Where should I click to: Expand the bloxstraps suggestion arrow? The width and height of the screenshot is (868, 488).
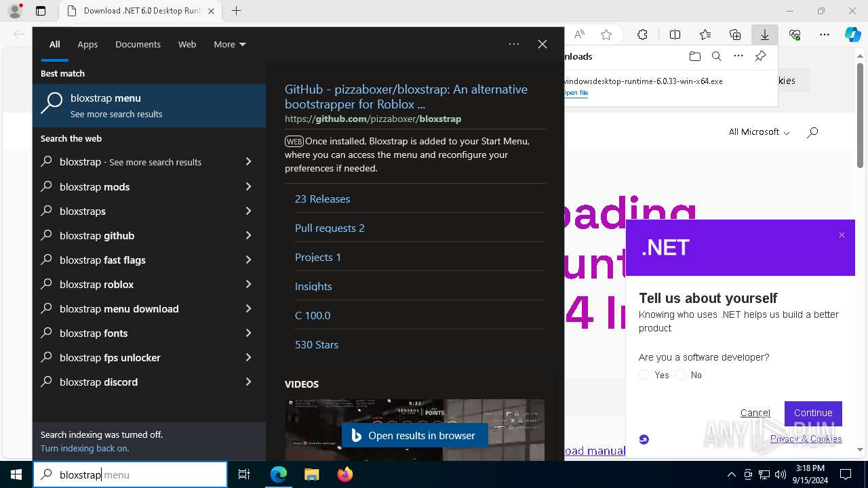click(x=248, y=211)
